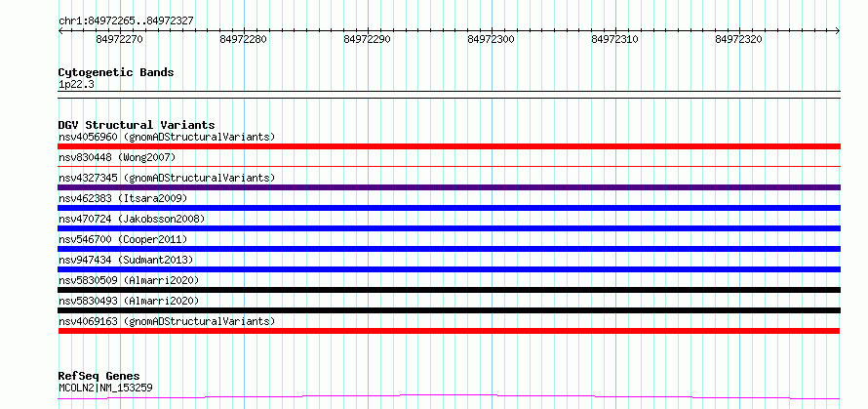Click the blue bar under nsv470724
Image resolution: width=868 pixels, height=409 pixels.
coord(449,228)
